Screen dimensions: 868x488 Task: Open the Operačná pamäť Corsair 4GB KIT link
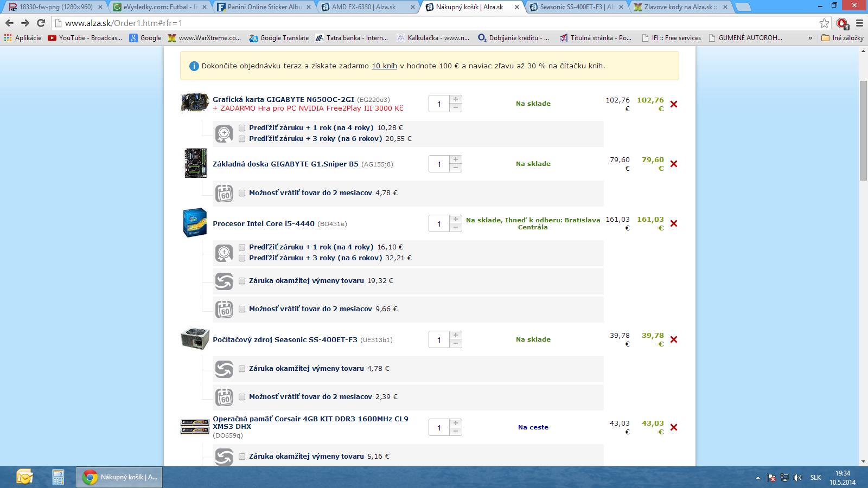coord(310,423)
